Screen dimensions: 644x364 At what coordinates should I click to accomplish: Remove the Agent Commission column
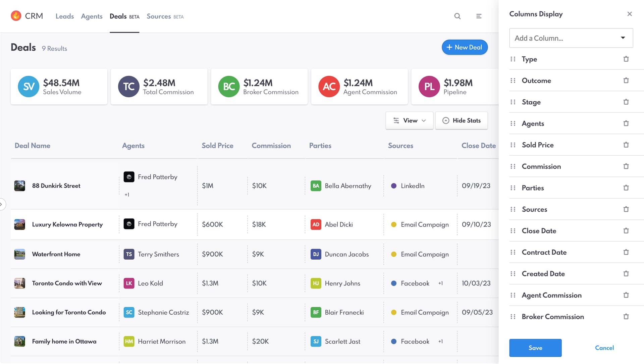click(626, 295)
